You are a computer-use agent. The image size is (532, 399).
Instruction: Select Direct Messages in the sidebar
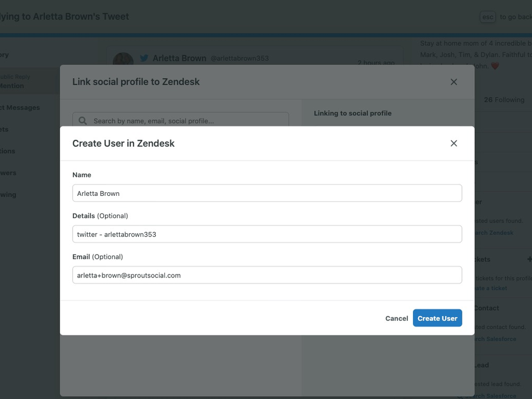click(x=20, y=108)
